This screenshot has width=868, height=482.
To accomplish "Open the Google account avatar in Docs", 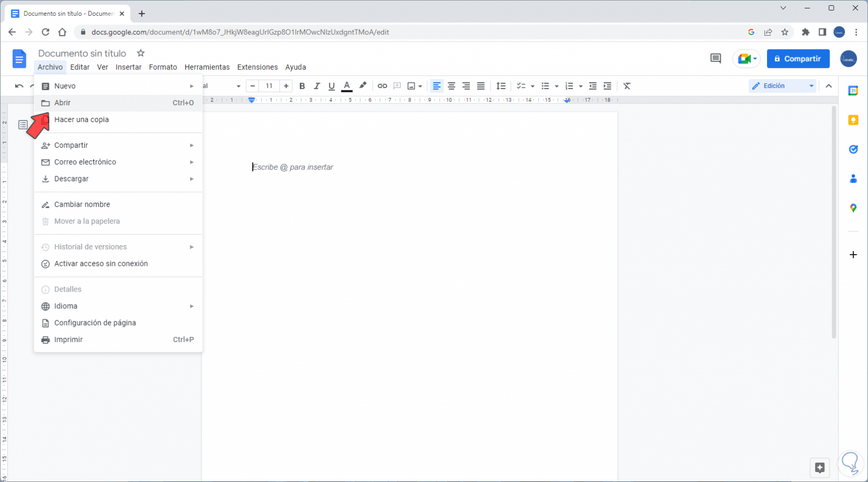I will click(x=849, y=58).
